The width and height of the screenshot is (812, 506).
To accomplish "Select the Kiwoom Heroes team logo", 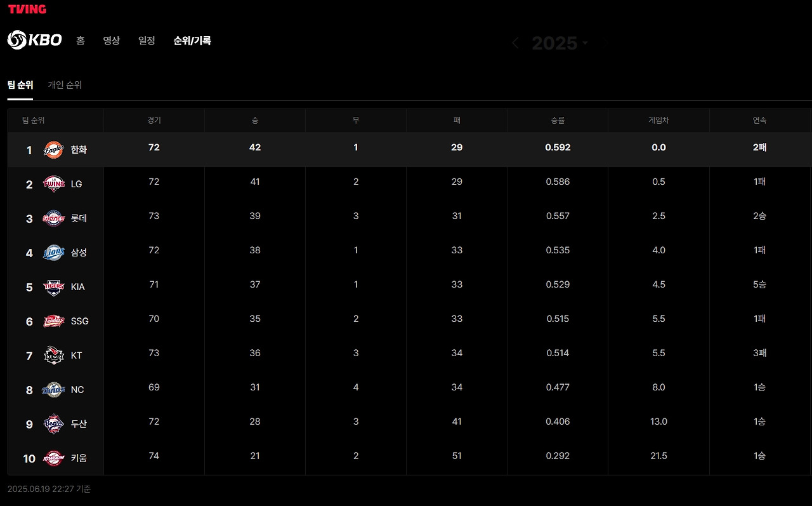I will (53, 458).
